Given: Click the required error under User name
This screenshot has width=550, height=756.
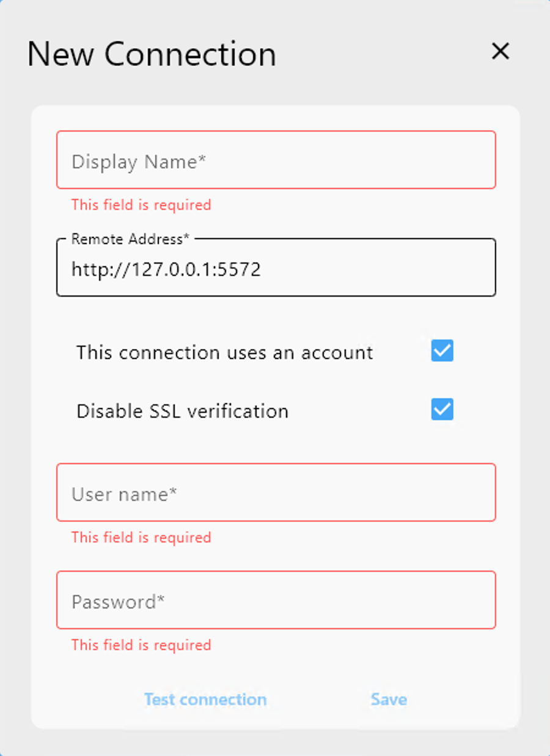Looking at the screenshot, I should coord(141,538).
